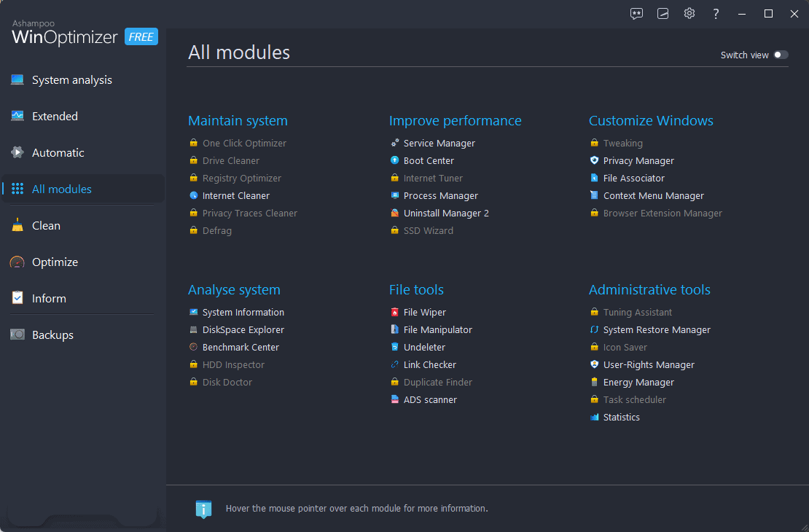Select Extended in the sidebar
This screenshot has height=532, width=809.
coord(82,116)
